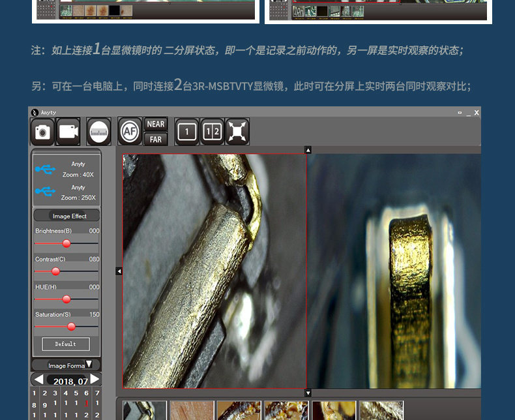Select day 8 in the calendar
Screen dimensions: 515x420
pos(34,405)
